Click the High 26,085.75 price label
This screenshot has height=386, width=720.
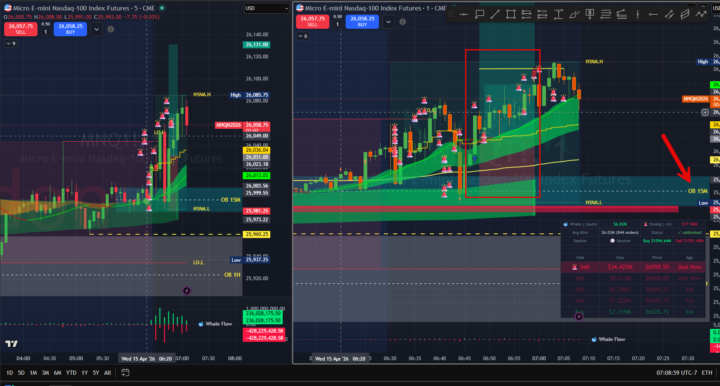(x=249, y=95)
